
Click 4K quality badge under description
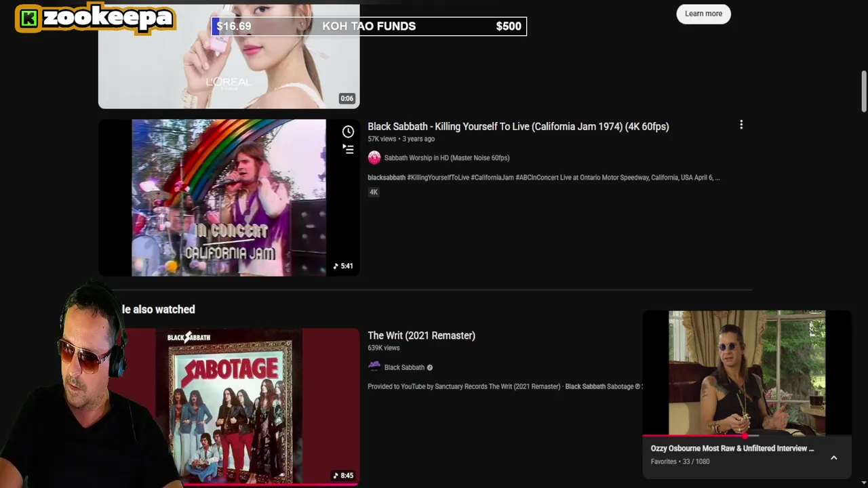[374, 192]
